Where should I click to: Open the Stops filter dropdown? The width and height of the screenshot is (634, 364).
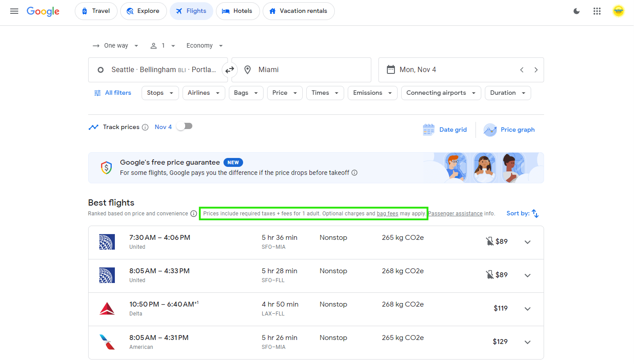point(160,93)
